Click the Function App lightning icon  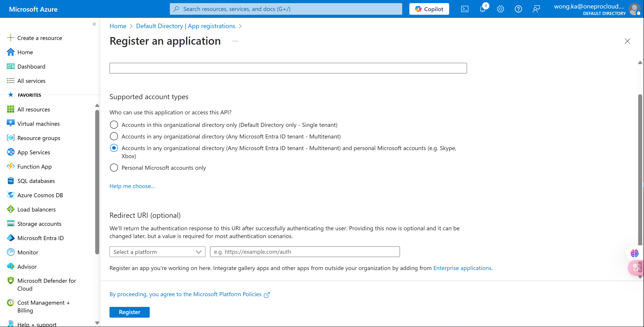click(x=11, y=166)
